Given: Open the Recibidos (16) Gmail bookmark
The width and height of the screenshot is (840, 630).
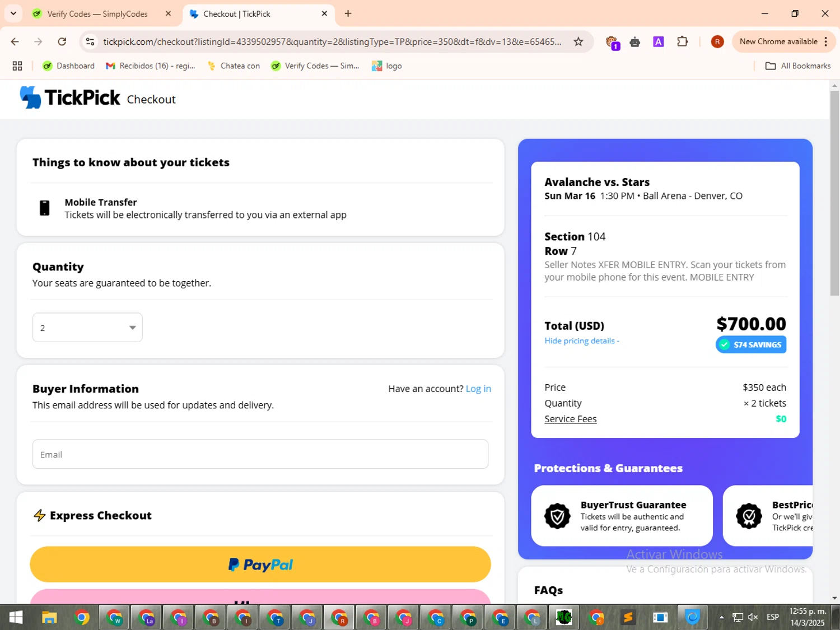Looking at the screenshot, I should (x=150, y=66).
